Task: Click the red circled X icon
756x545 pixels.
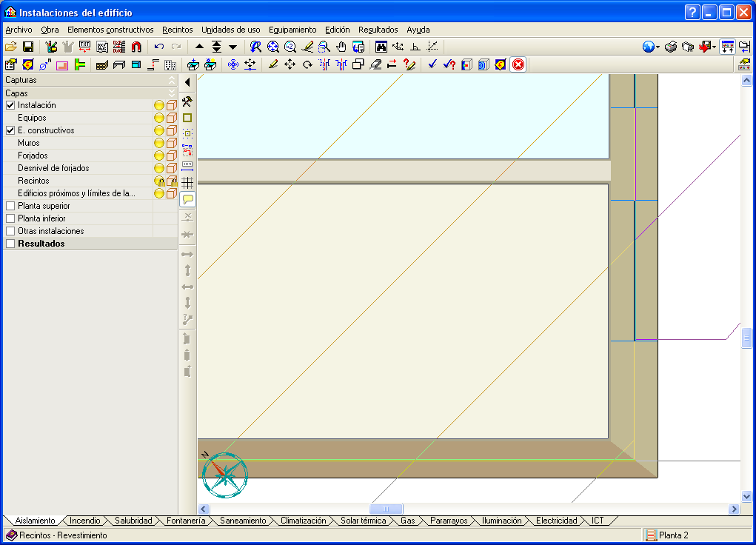Action: (x=518, y=64)
